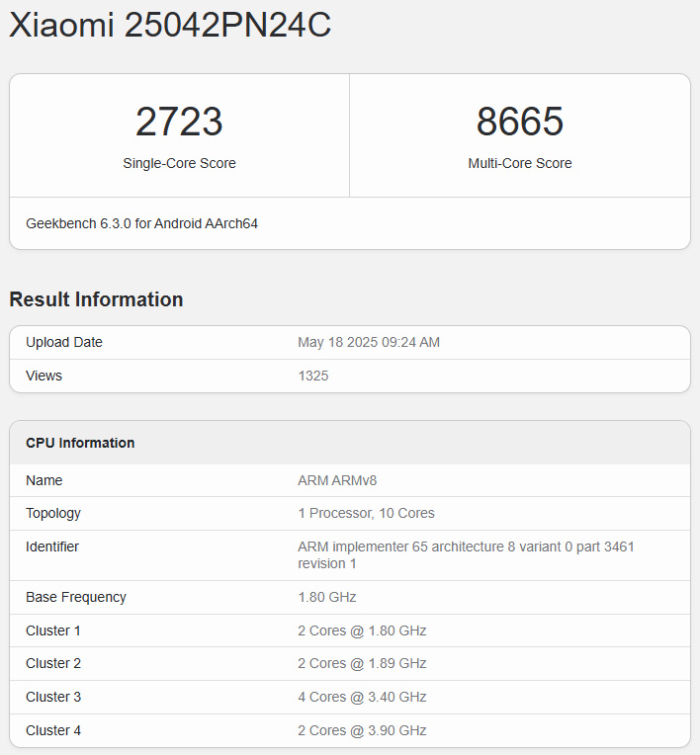This screenshot has width=700, height=755.
Task: Click the Cluster 3 row label
Action: coord(53,698)
